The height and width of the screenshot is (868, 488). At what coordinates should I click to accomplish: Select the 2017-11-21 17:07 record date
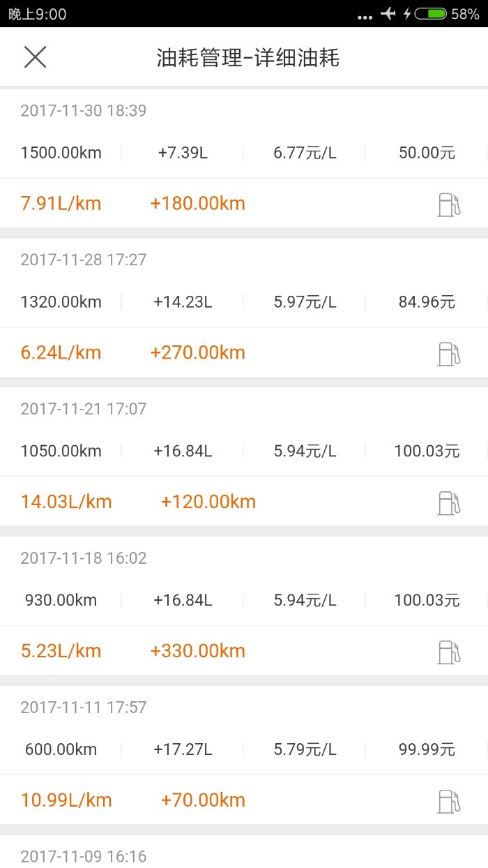84,409
